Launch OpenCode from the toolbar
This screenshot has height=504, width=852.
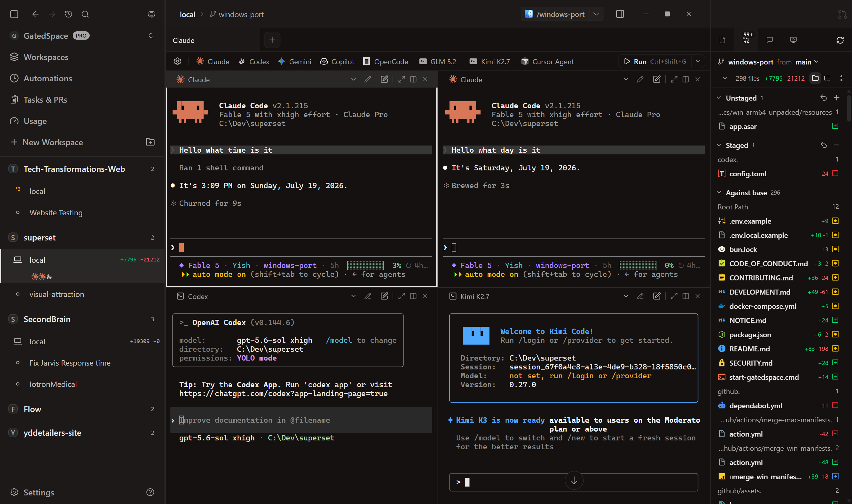point(385,62)
